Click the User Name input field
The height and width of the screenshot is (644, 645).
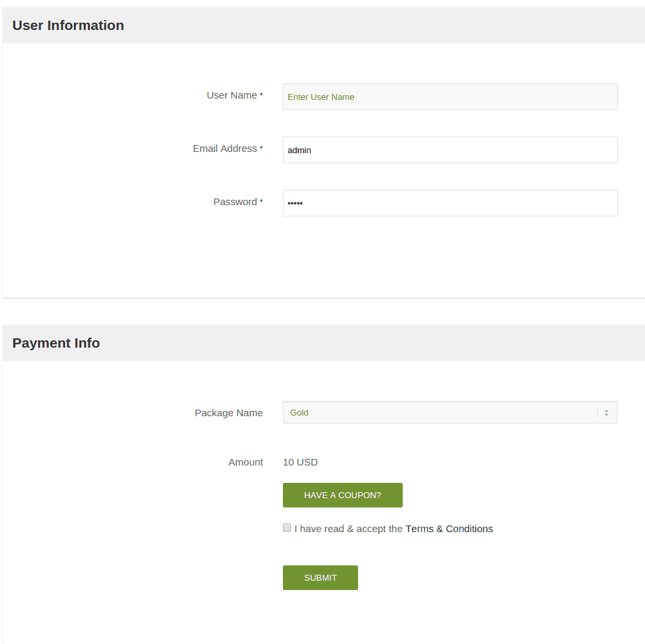(450, 97)
